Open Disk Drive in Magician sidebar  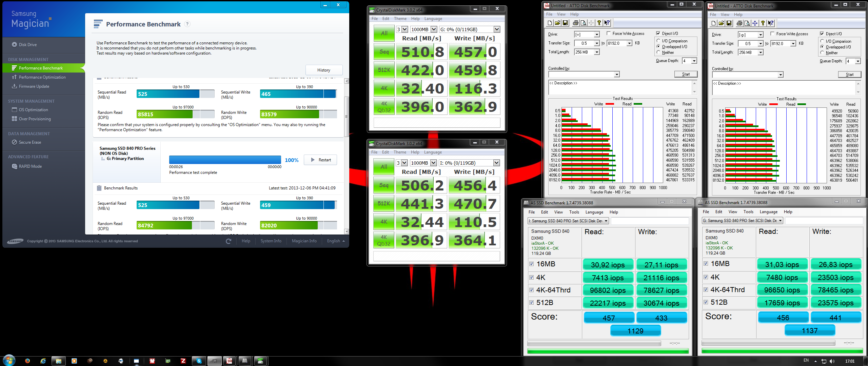click(x=24, y=44)
